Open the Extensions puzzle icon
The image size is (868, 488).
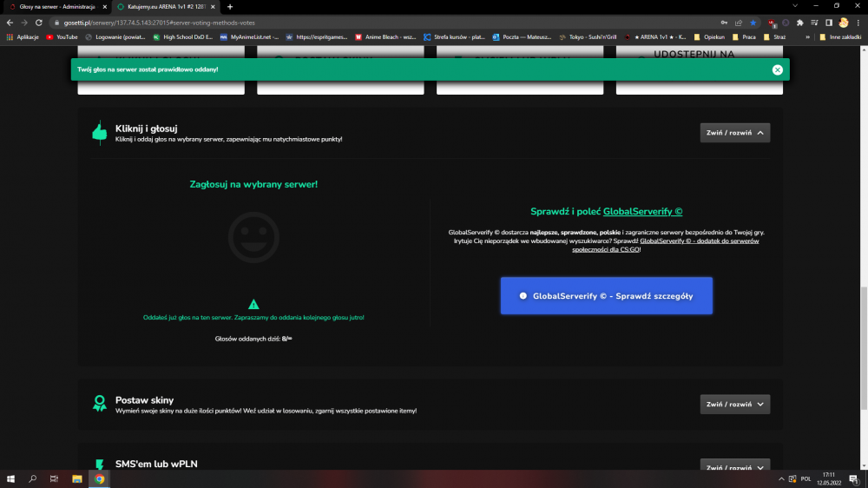800,23
